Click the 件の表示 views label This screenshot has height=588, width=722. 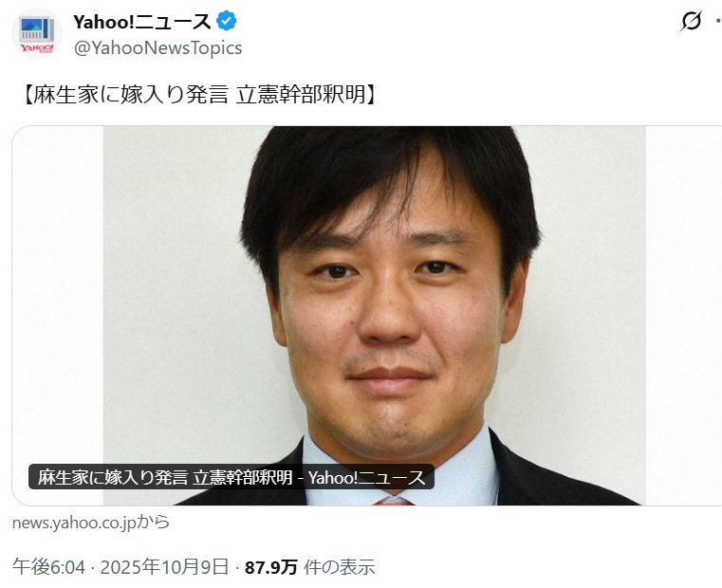point(340,567)
